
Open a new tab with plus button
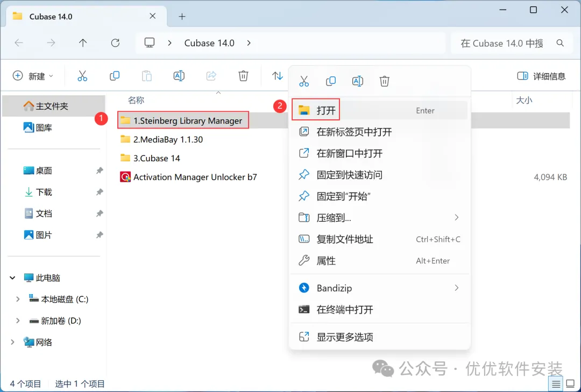[x=182, y=16]
